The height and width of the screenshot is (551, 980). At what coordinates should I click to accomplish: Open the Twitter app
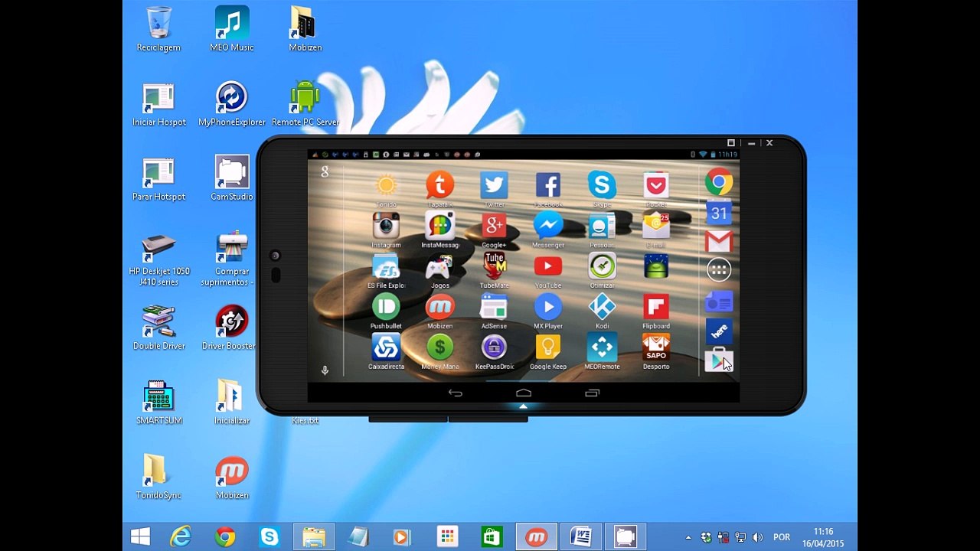pos(494,185)
